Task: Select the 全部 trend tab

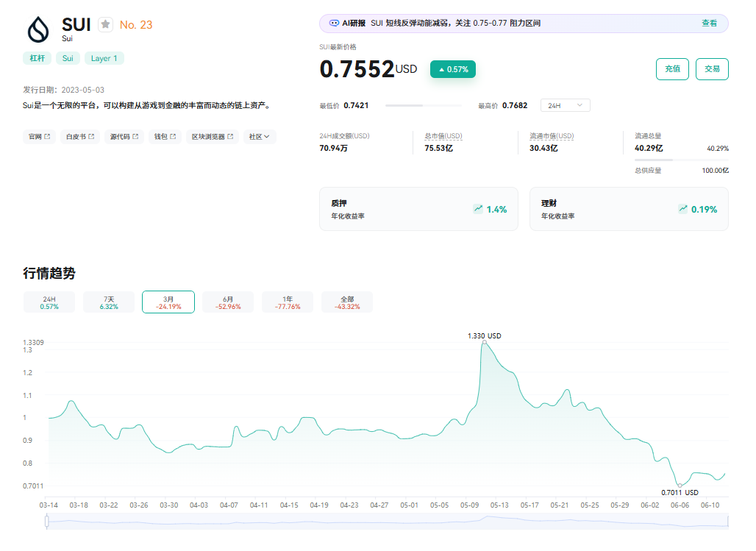Action: tap(347, 302)
